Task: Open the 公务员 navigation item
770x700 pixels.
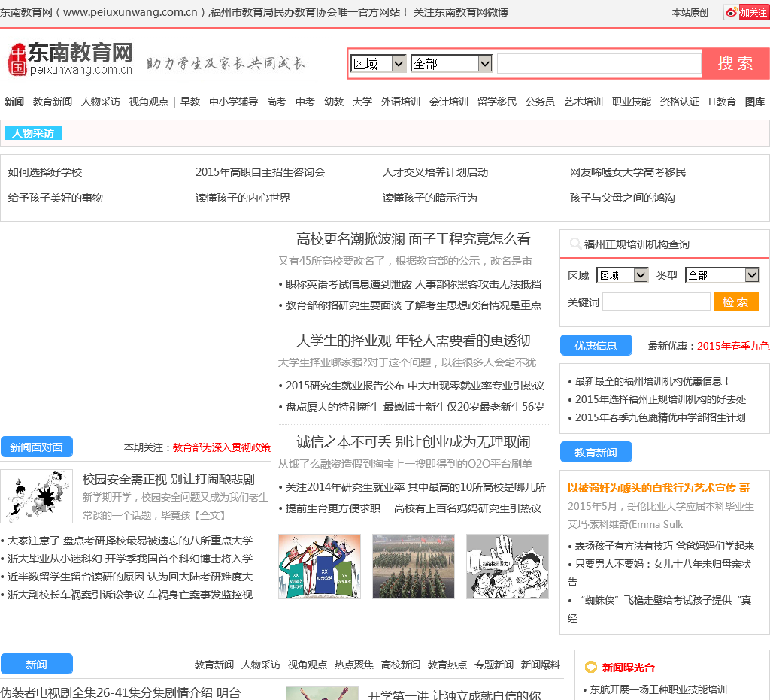Action: tap(540, 102)
